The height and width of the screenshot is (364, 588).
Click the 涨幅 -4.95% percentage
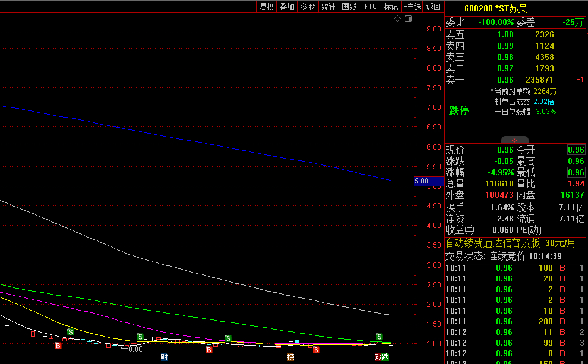click(x=501, y=172)
